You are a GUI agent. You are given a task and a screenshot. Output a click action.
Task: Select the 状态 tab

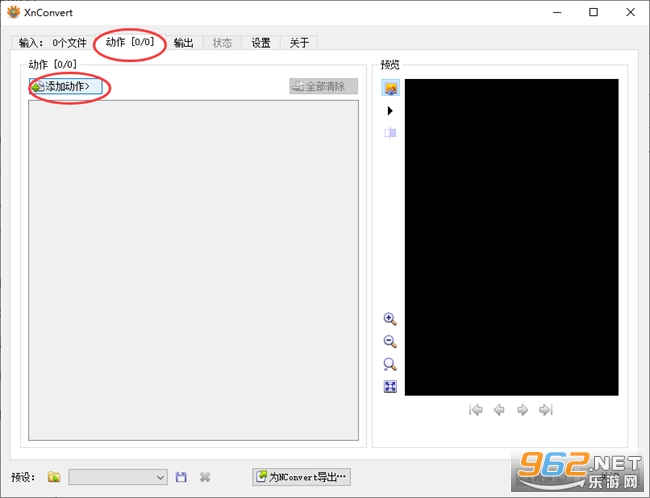(222, 43)
